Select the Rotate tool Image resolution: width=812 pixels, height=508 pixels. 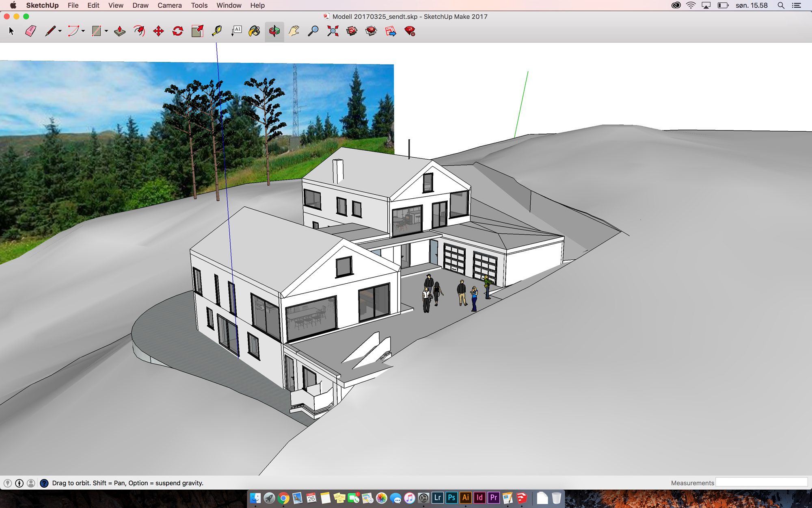[x=178, y=31]
